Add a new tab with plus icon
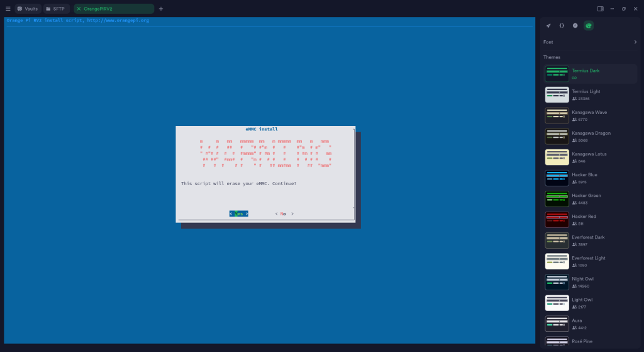Image resolution: width=644 pixels, height=352 pixels. (161, 9)
